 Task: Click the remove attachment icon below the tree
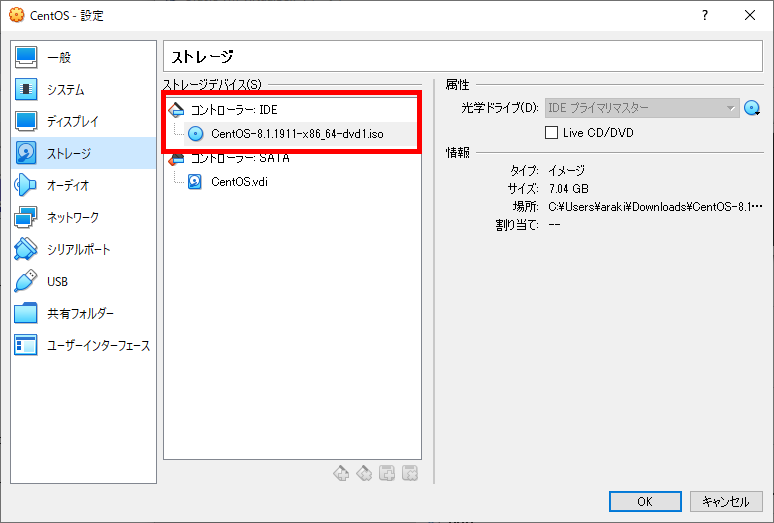point(410,473)
